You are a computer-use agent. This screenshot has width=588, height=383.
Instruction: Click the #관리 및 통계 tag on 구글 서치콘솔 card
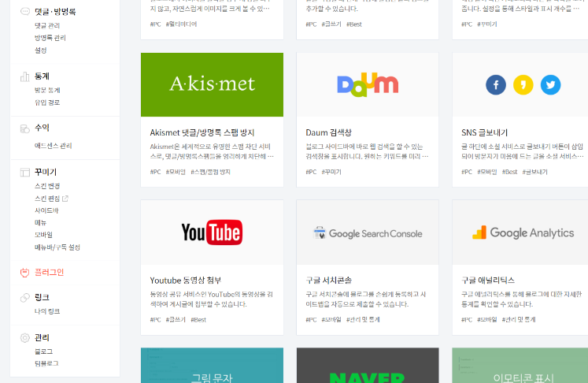363,319
